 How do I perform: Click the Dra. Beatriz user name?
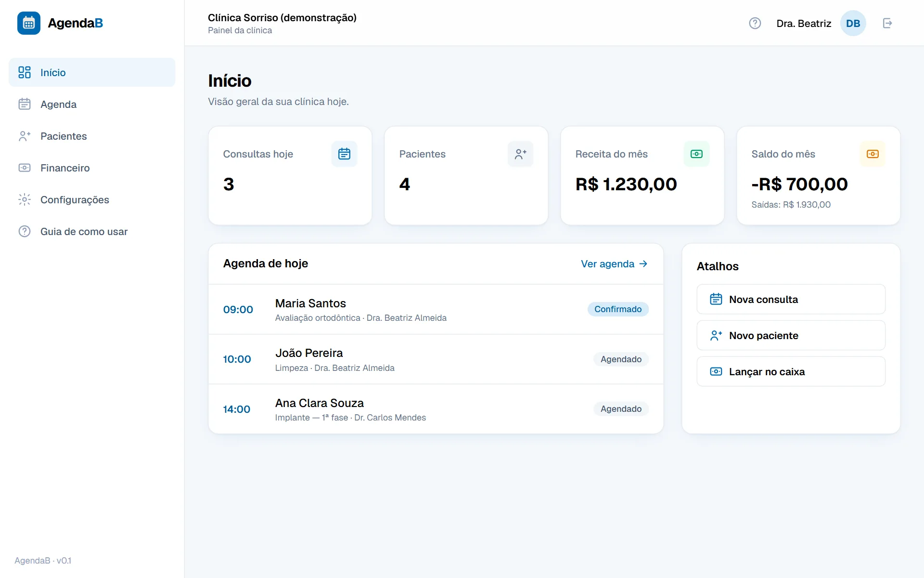[x=804, y=23]
